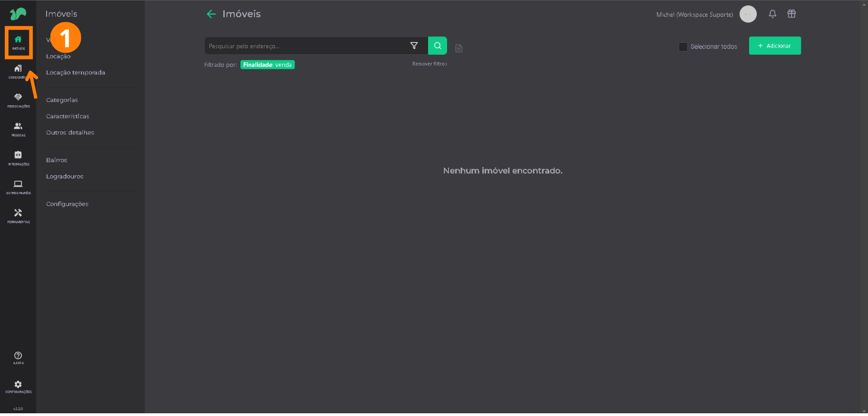Open the filter funnel in the search bar
The image size is (868, 416).
tap(414, 46)
